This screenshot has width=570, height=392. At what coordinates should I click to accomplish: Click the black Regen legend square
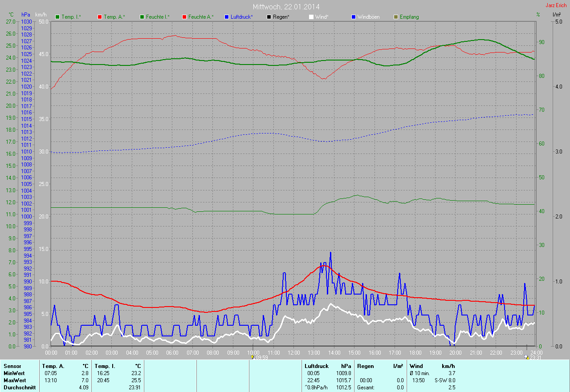(x=269, y=17)
